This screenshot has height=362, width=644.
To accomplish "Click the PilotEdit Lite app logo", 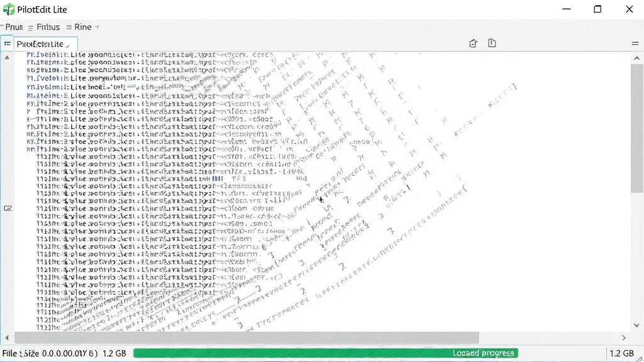I will coord(9,9).
